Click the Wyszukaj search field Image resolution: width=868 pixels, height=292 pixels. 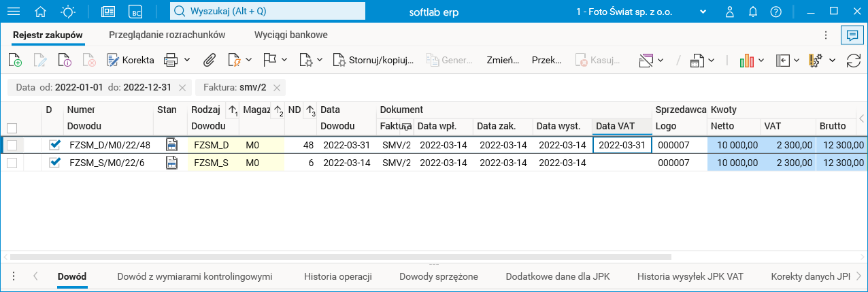coord(267,12)
